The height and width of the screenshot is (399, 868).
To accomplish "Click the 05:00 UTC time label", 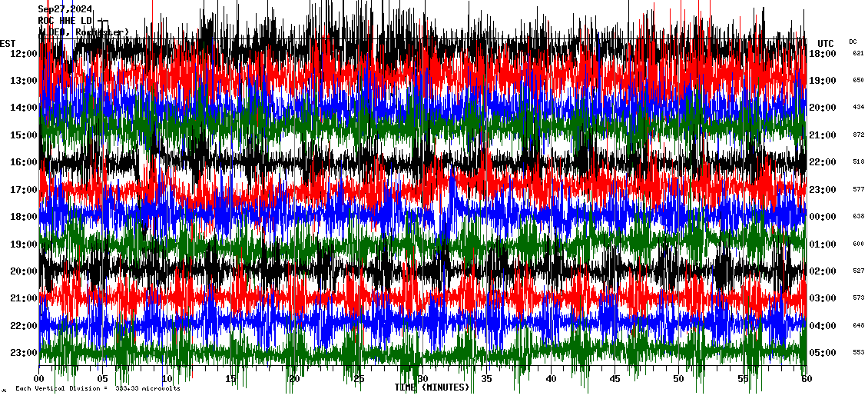I will [x=823, y=352].
